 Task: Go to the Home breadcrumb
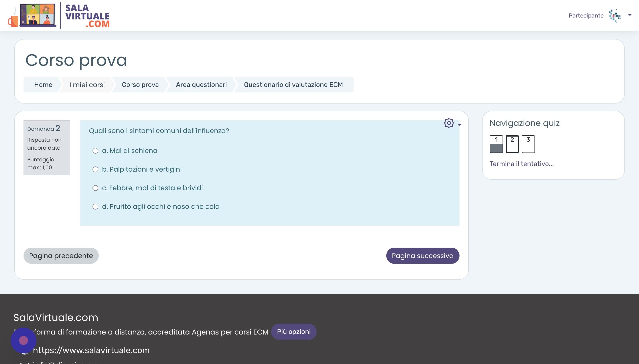click(43, 85)
